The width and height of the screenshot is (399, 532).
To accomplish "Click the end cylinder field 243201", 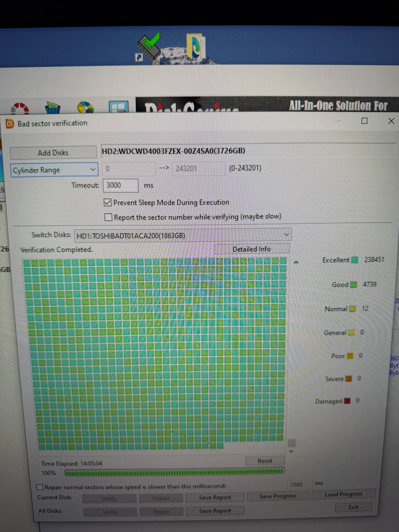I will (199, 169).
